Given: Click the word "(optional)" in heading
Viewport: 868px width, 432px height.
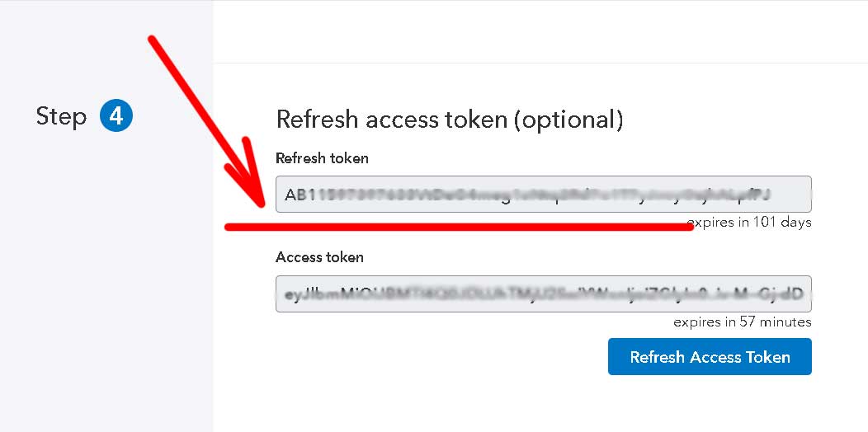Looking at the screenshot, I should tap(568, 120).
